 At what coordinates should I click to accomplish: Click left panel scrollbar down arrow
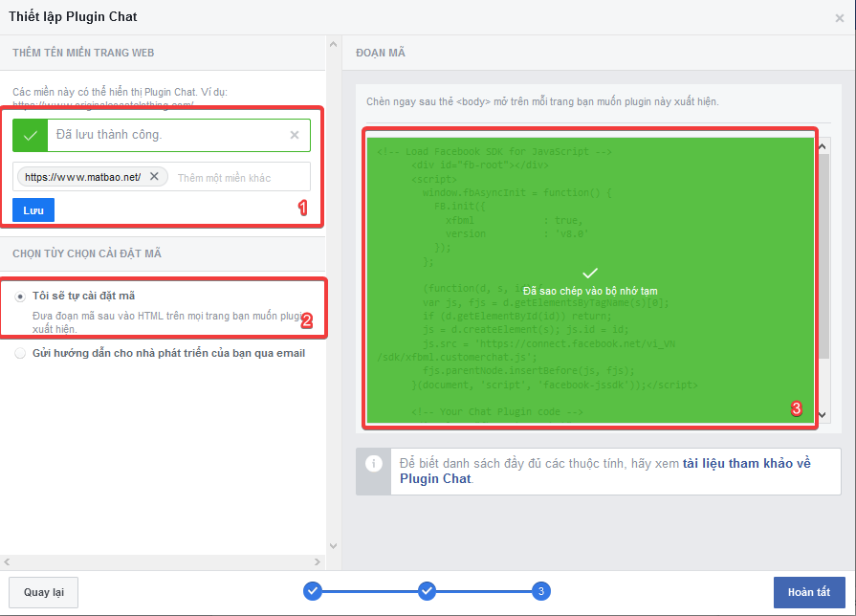pyautogui.click(x=333, y=545)
